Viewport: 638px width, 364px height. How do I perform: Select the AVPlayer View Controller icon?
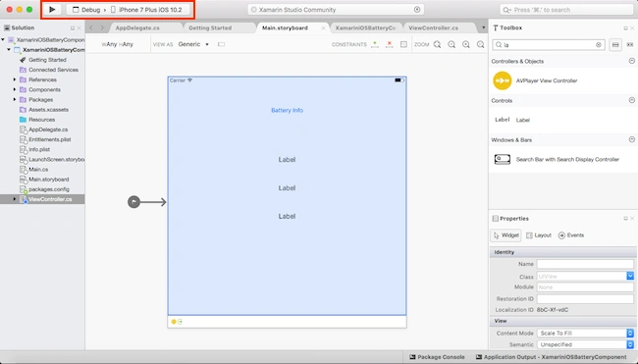coord(503,80)
